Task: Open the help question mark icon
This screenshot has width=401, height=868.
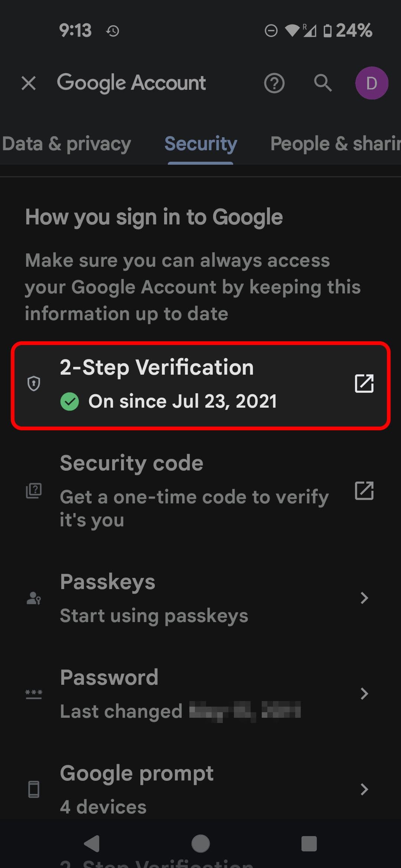Action: [274, 83]
